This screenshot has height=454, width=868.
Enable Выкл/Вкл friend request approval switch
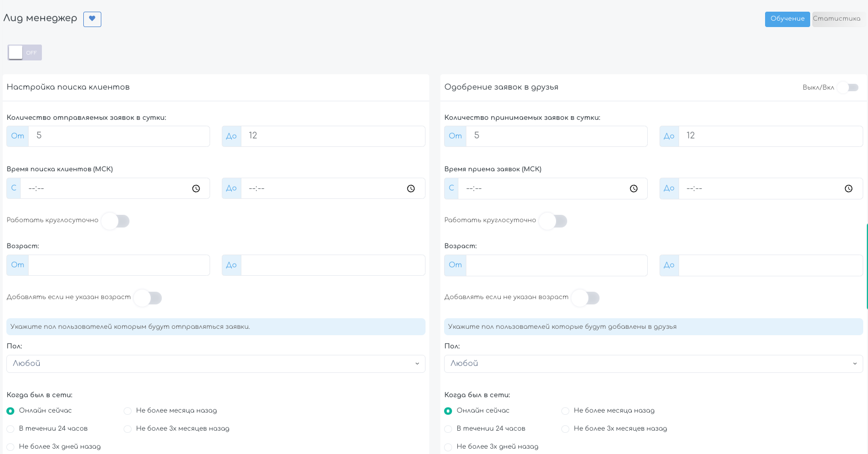848,88
